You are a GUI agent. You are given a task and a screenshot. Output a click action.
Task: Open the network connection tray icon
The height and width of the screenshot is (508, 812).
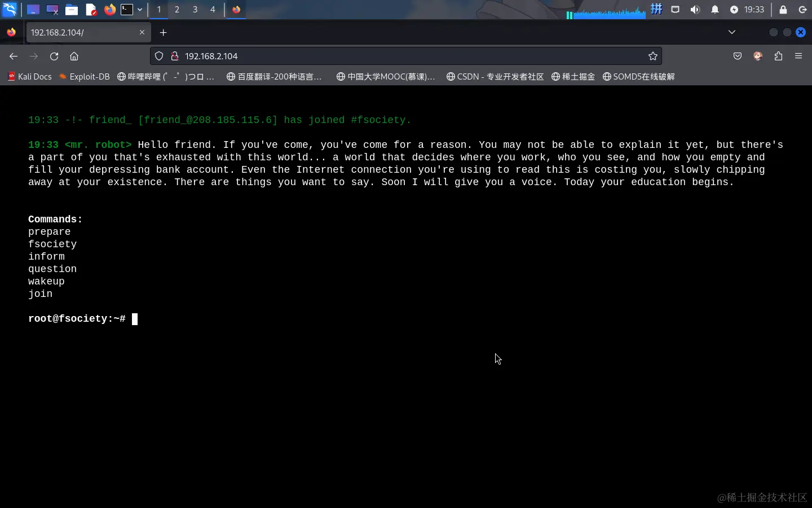click(676, 10)
